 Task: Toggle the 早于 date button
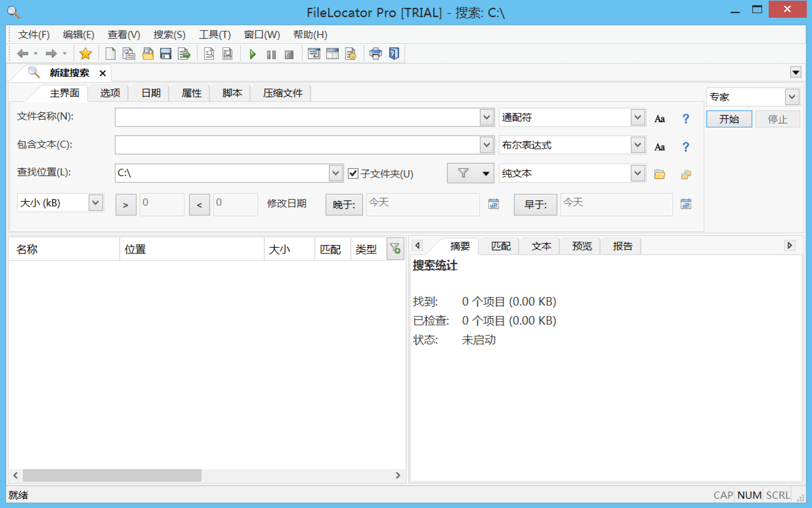[535, 205]
